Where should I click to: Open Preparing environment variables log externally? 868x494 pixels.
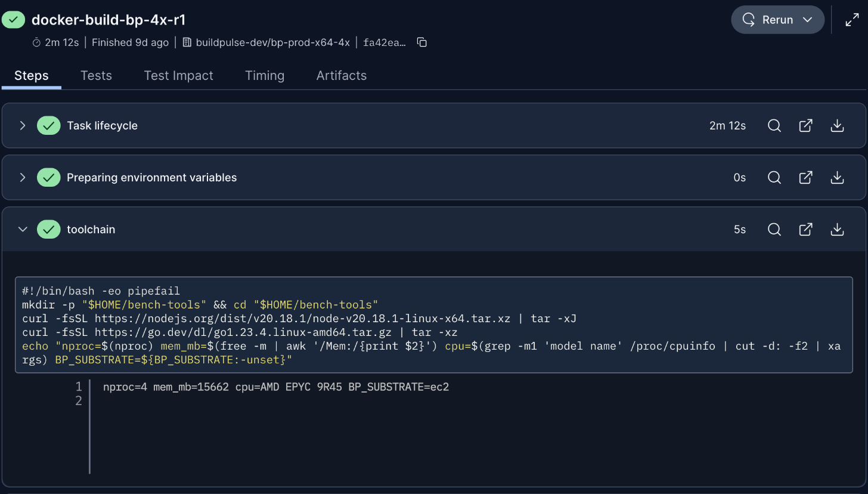coord(805,178)
